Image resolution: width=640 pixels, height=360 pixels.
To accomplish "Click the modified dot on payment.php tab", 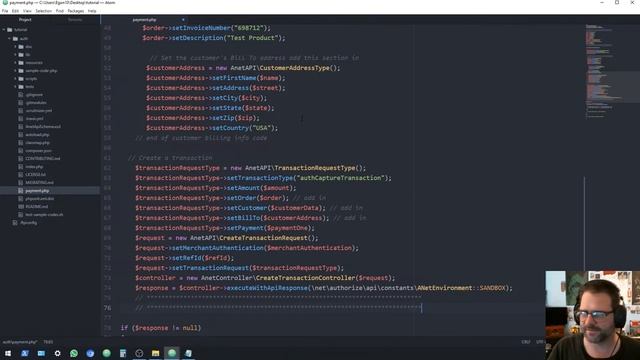I will click(183, 20).
